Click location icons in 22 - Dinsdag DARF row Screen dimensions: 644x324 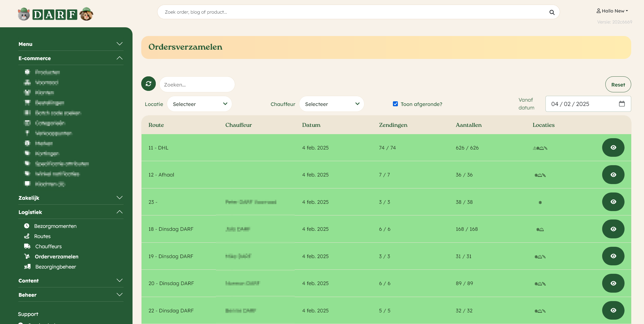pyautogui.click(x=540, y=311)
